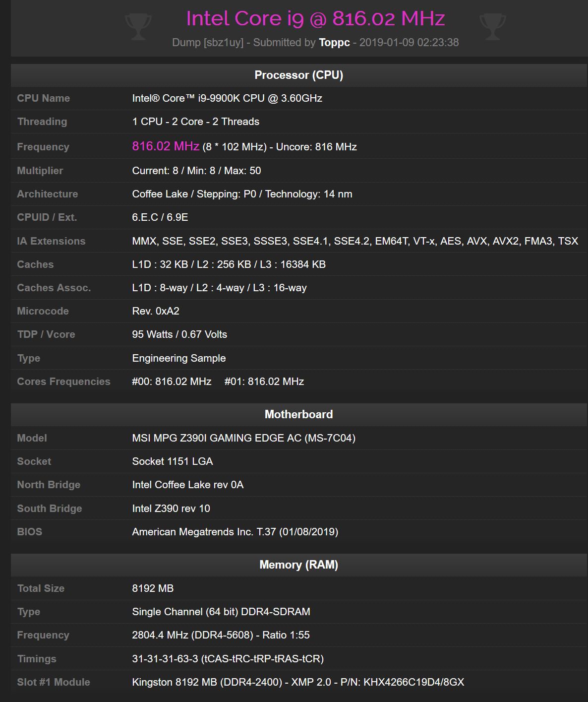Image resolution: width=588 pixels, height=702 pixels.
Task: Click the 'Cores Frequencies' row label
Action: [63, 382]
